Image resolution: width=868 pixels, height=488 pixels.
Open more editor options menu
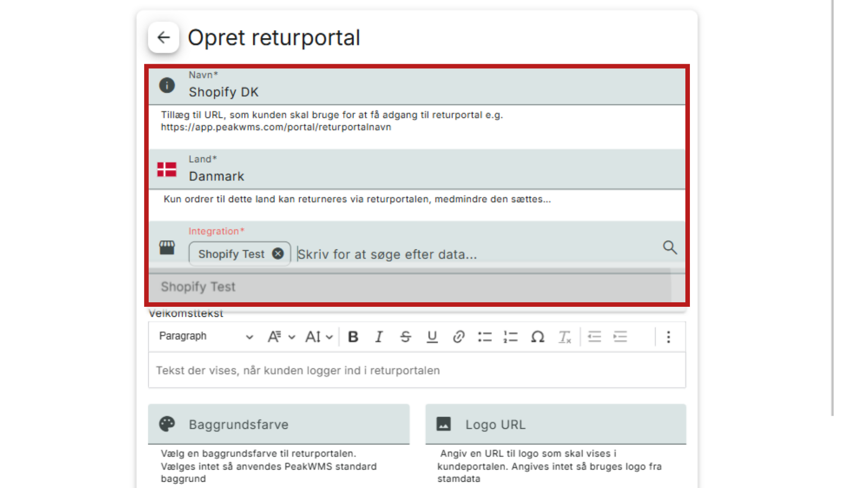(x=668, y=337)
